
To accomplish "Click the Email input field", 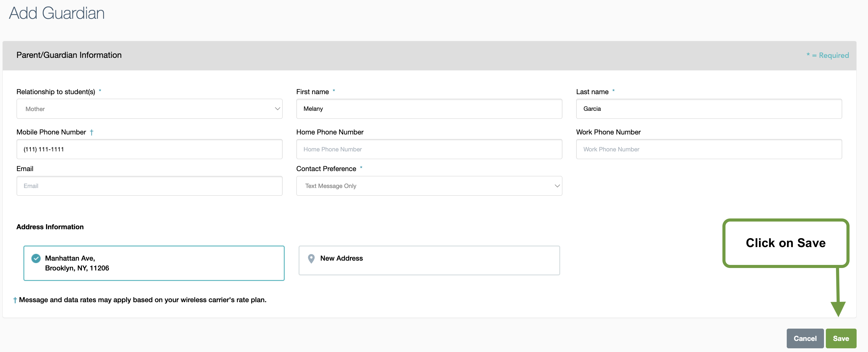I will coord(149,186).
